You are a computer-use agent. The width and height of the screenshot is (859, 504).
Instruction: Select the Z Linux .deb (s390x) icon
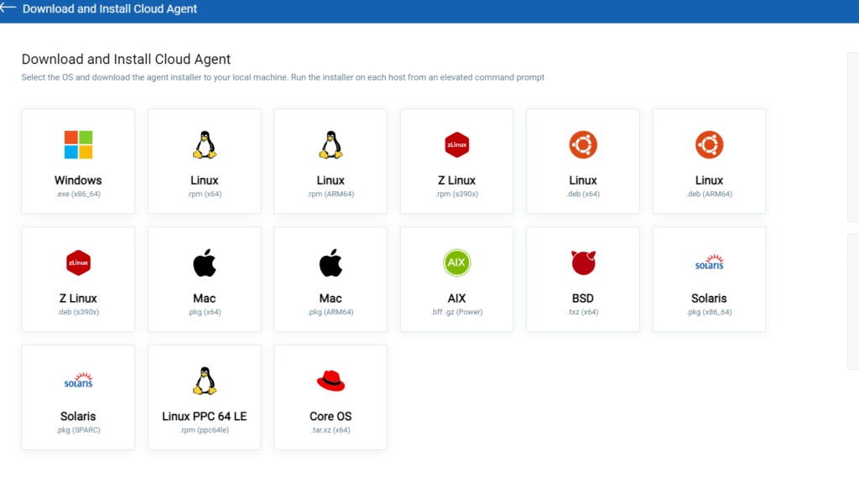click(x=78, y=263)
